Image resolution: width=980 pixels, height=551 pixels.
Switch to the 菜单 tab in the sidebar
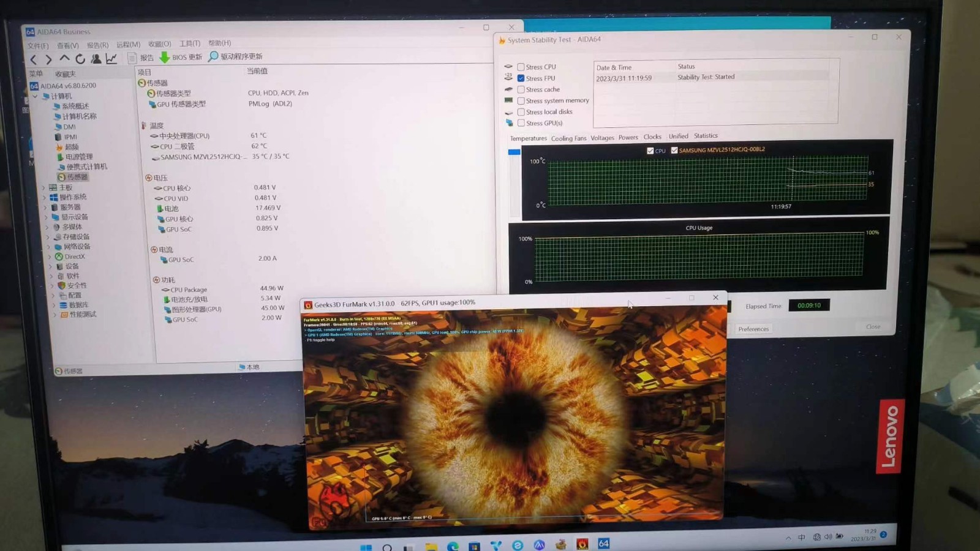pos(36,73)
